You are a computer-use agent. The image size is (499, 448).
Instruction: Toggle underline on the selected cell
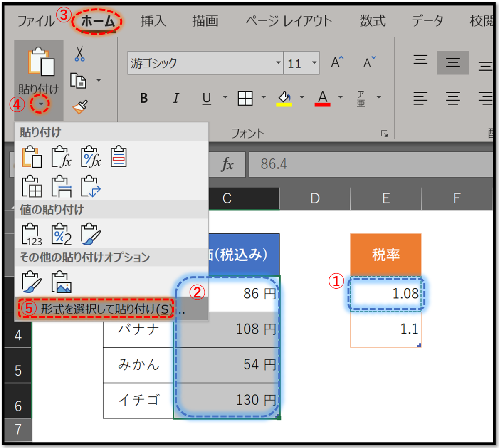tap(206, 98)
